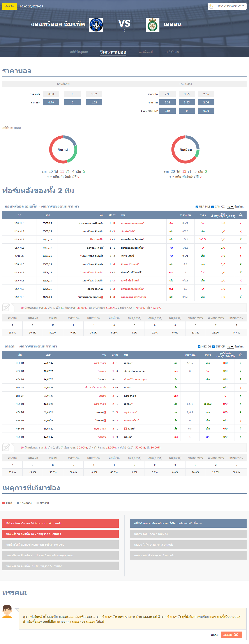Click the blue ปานกลาง legend swatch
Image resolution: width=249 pixels, height=644 pixels.
coord(18,503)
